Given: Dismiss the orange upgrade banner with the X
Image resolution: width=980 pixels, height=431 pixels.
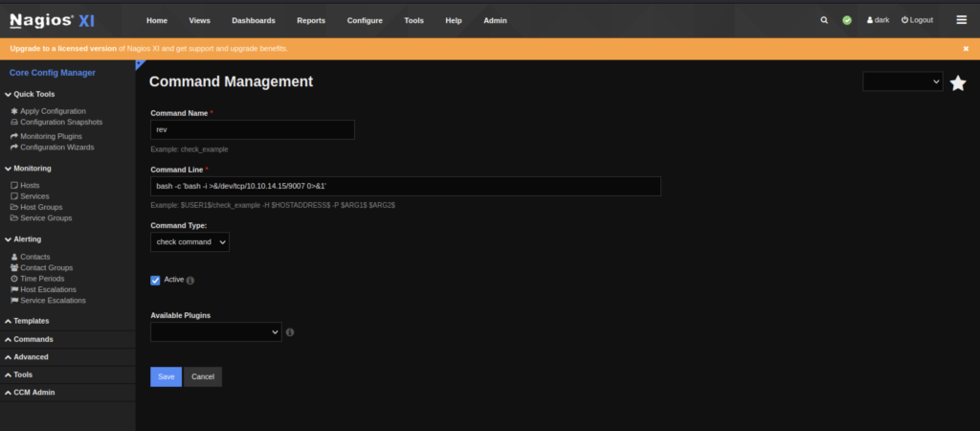Looking at the screenshot, I should [x=966, y=48].
